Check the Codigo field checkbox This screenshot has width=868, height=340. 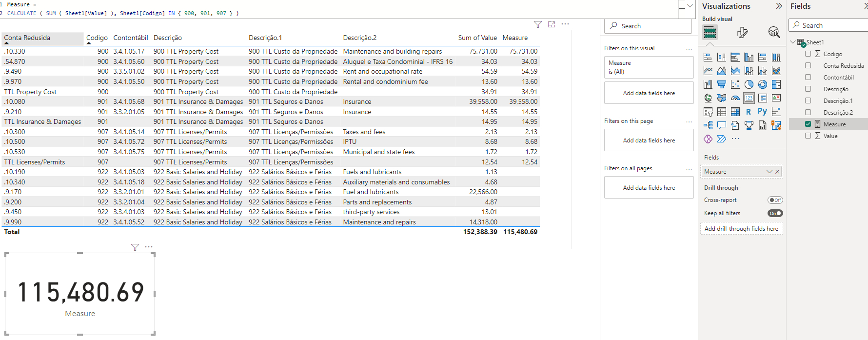click(808, 54)
